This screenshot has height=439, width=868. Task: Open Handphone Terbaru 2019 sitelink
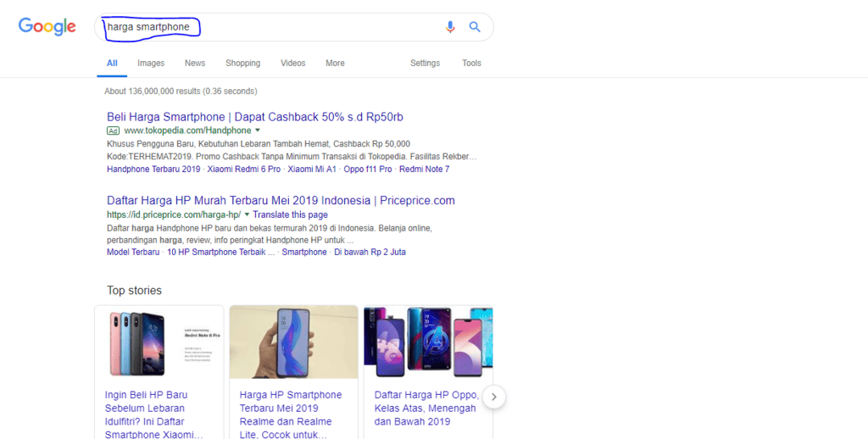click(x=153, y=169)
